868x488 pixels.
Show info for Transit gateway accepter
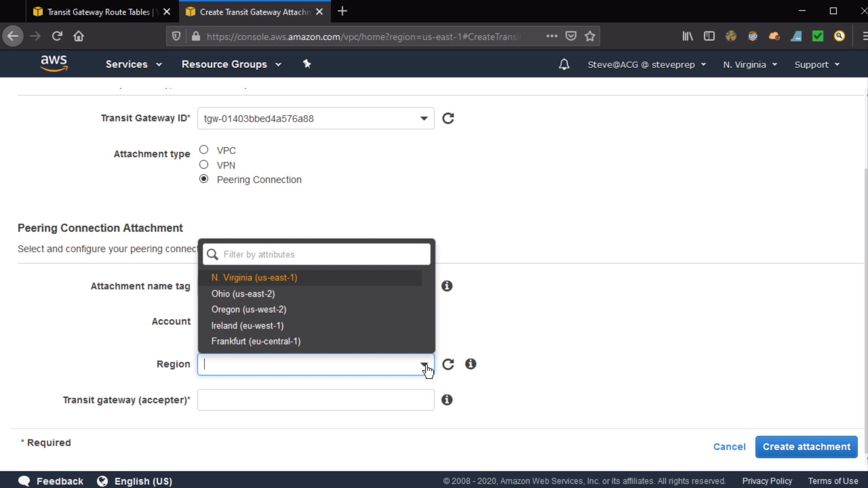click(x=447, y=400)
